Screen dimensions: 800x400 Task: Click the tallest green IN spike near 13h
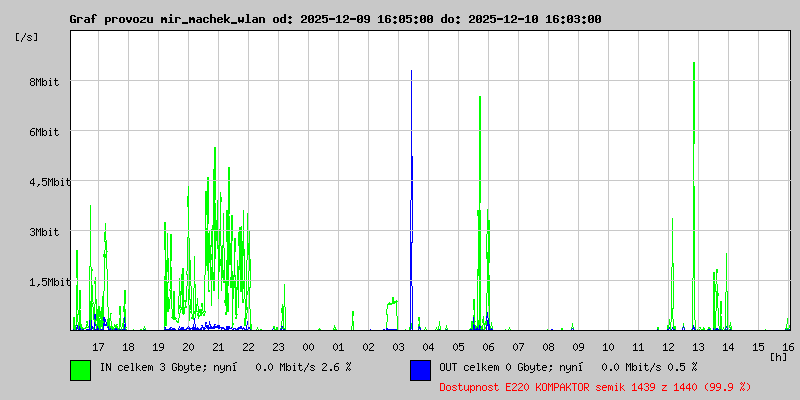pyautogui.click(x=694, y=196)
